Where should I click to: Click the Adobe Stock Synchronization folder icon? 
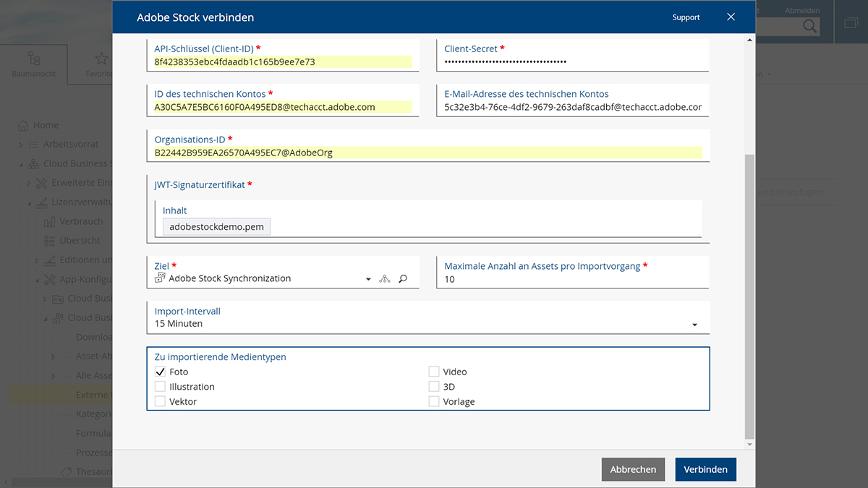click(x=160, y=278)
